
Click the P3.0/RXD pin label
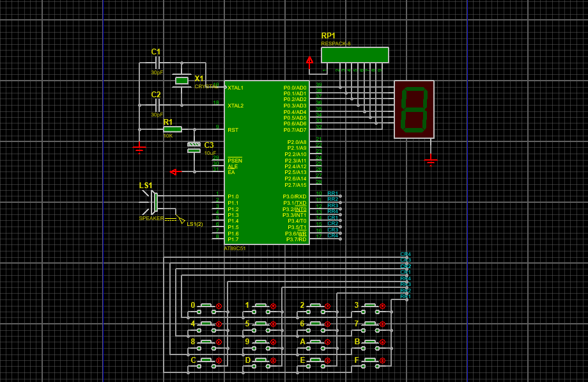295,197
